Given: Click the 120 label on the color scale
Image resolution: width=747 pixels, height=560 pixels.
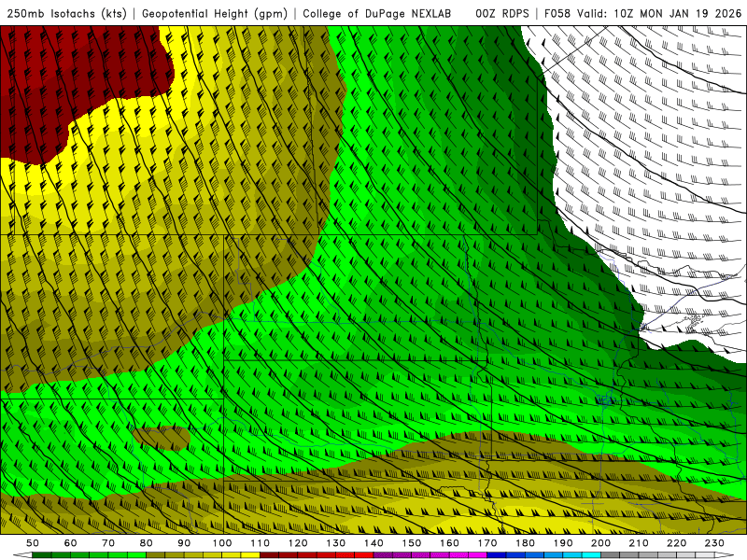Looking at the screenshot, I should click(x=298, y=543).
